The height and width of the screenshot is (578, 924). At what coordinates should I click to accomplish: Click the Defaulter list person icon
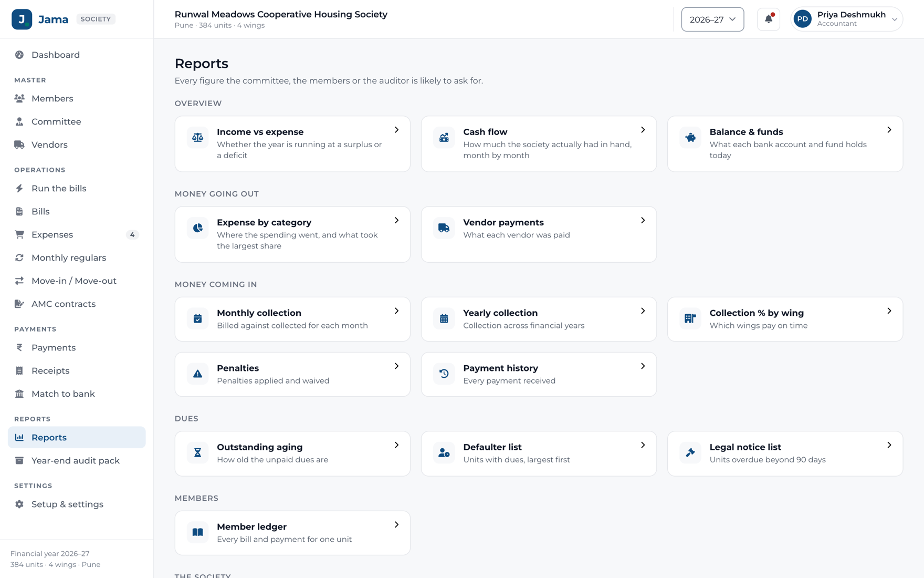pos(444,452)
